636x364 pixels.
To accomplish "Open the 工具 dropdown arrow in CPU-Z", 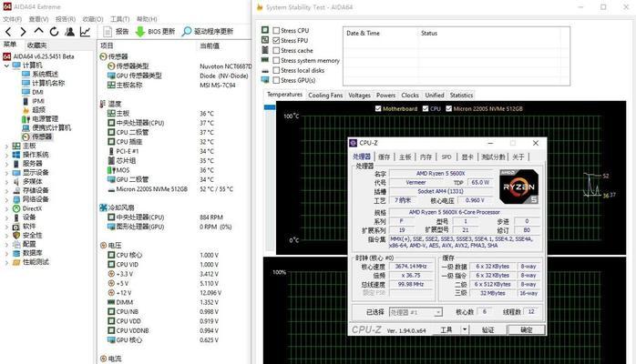I will coord(466,330).
